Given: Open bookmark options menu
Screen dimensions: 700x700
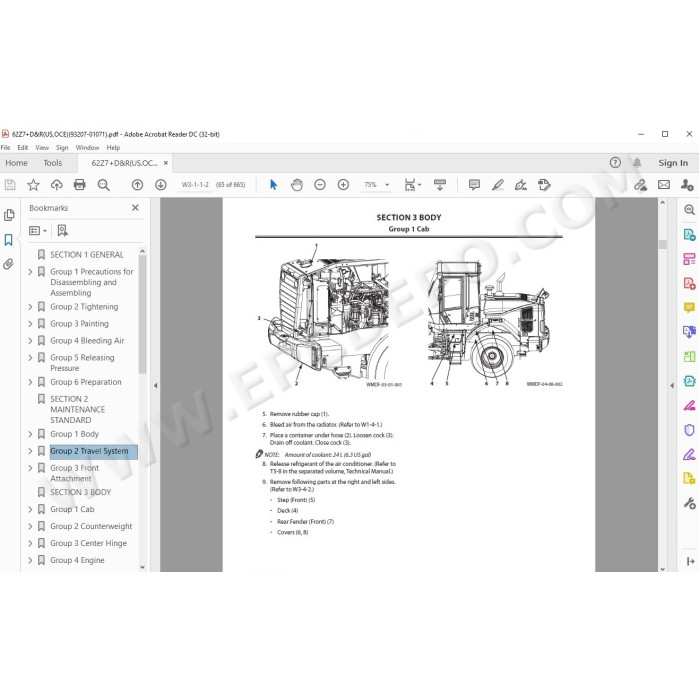Looking at the screenshot, I should pos(38,230).
